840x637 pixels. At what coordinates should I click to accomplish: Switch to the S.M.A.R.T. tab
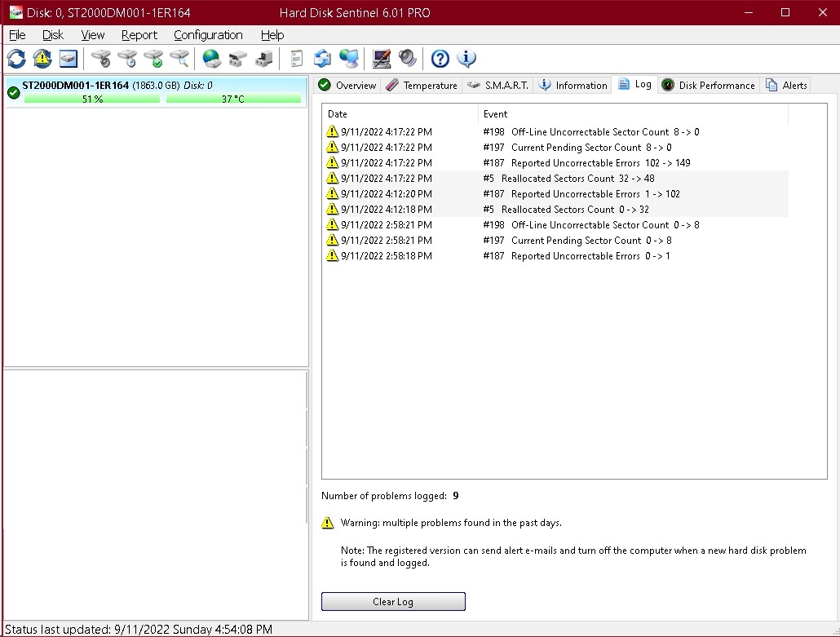497,85
